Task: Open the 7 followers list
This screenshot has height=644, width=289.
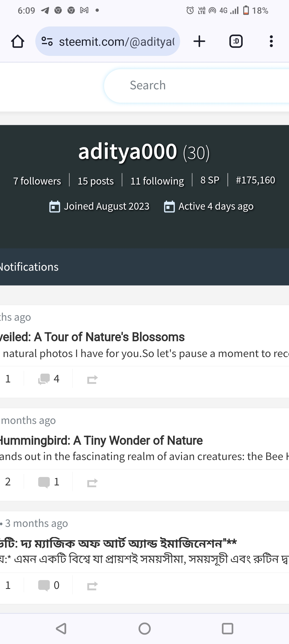Action: click(x=37, y=181)
